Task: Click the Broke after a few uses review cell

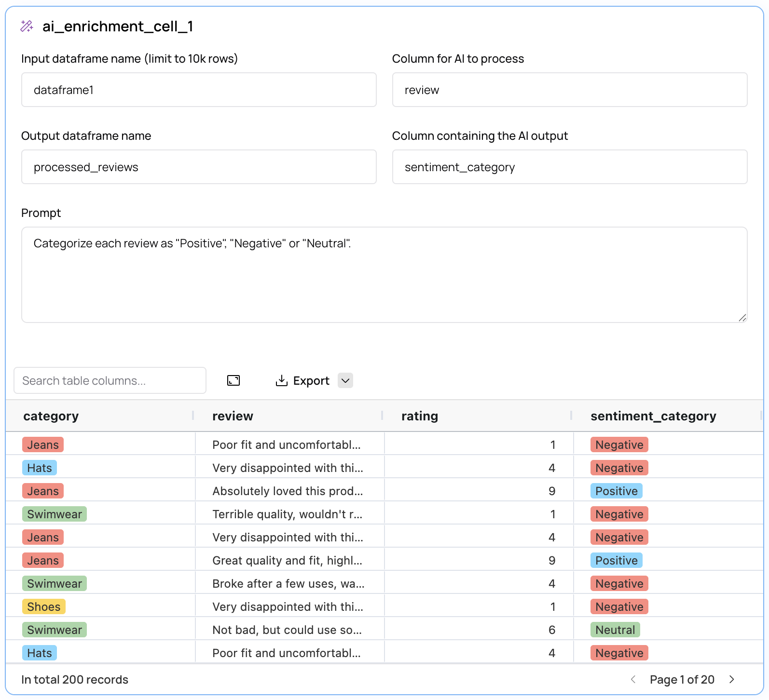Action: click(288, 583)
